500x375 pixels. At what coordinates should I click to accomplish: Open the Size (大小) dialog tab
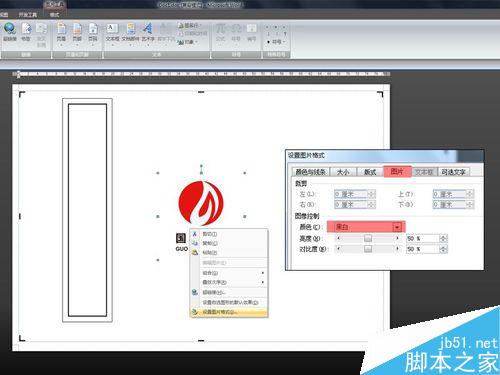coord(343,172)
